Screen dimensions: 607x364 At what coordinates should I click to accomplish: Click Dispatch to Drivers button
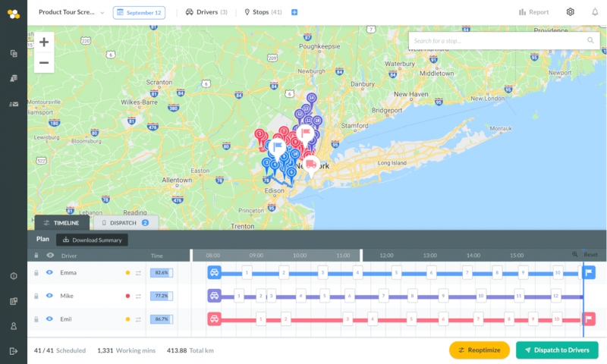[x=557, y=350]
